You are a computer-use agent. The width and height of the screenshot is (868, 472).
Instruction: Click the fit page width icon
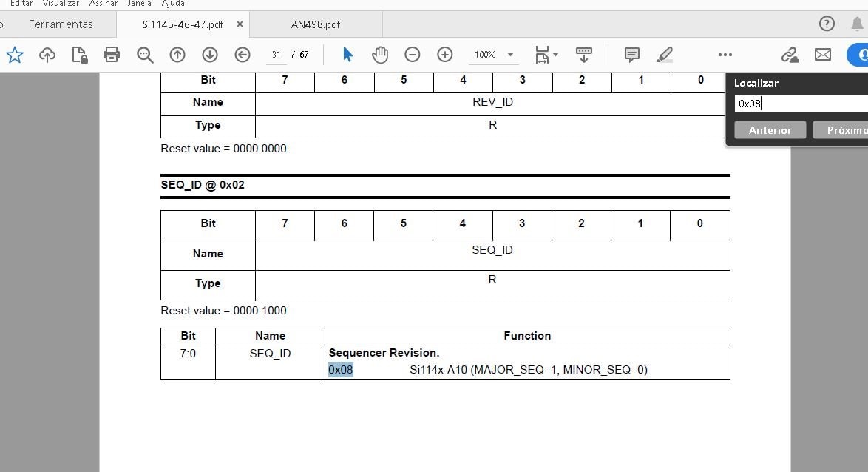(x=542, y=54)
